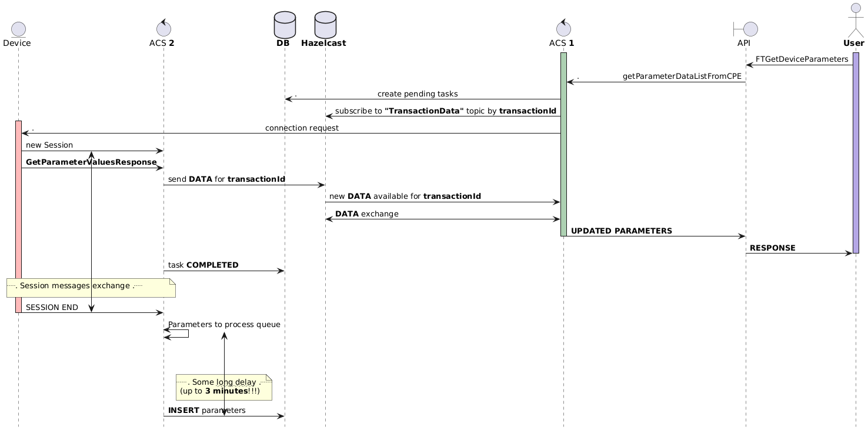Click the API participant name
Viewport: 868px width, 430px height.
click(744, 43)
